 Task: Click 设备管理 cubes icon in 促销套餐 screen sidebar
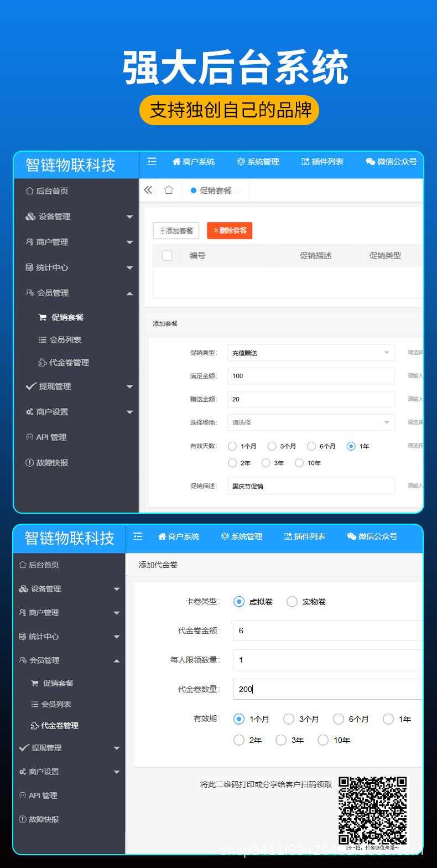30,216
